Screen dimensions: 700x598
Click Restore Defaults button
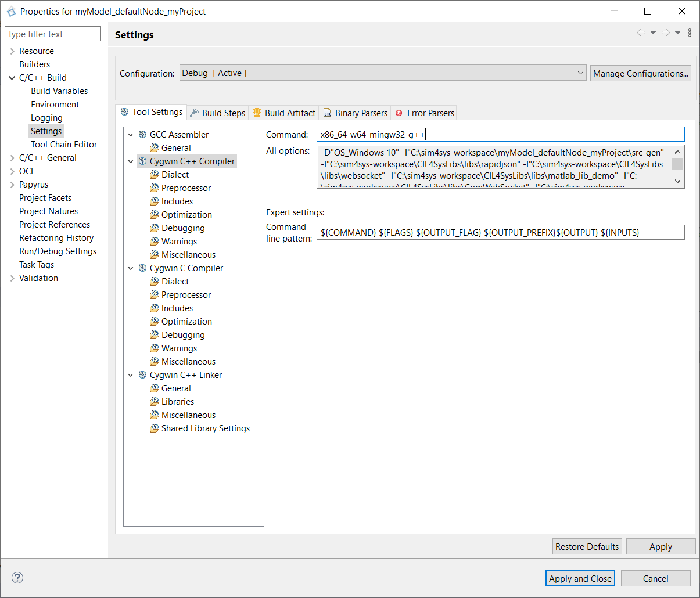[x=587, y=546]
